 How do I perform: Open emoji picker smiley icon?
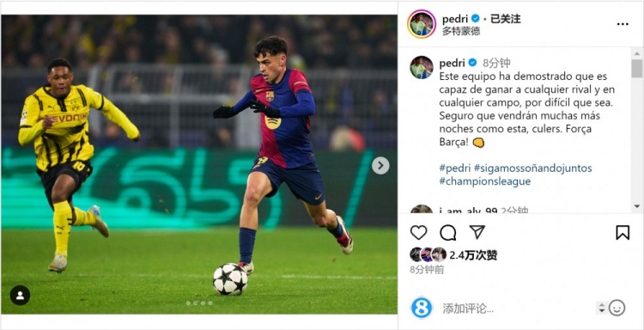[617, 308]
